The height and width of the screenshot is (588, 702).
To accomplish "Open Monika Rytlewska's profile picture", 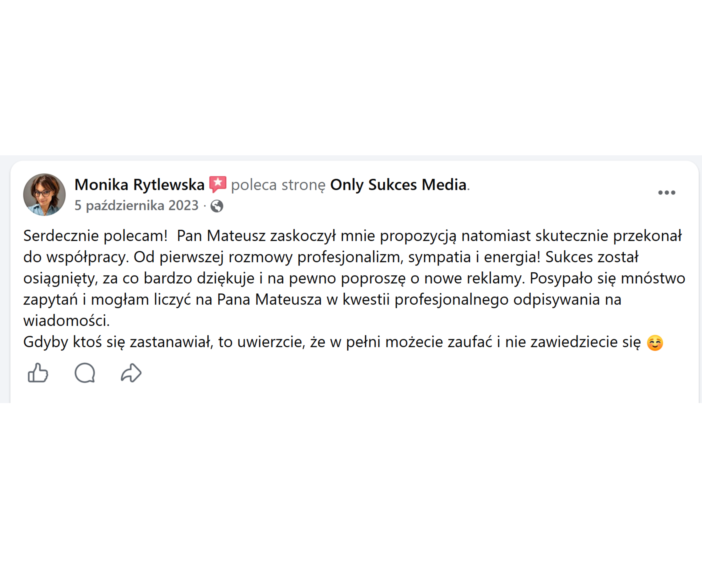I will point(44,194).
